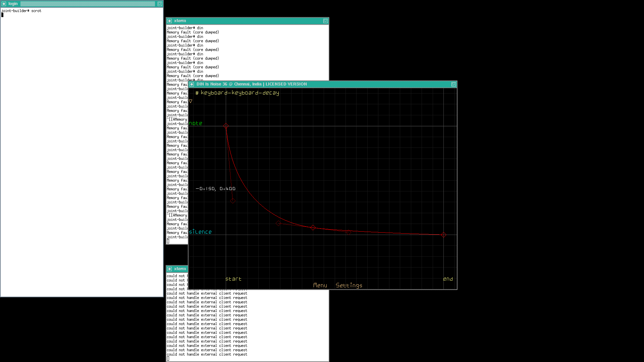
Task: Click the keyboard-keyboard-decay curve name label
Action: (x=240, y=93)
